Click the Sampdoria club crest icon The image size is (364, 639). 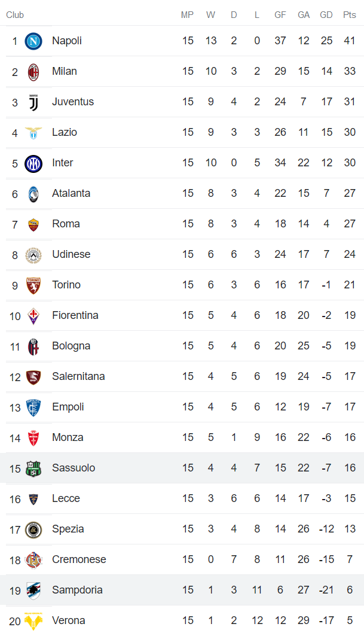33,591
